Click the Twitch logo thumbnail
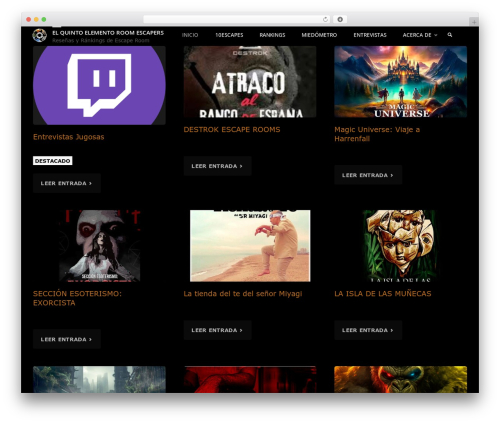 99,85
